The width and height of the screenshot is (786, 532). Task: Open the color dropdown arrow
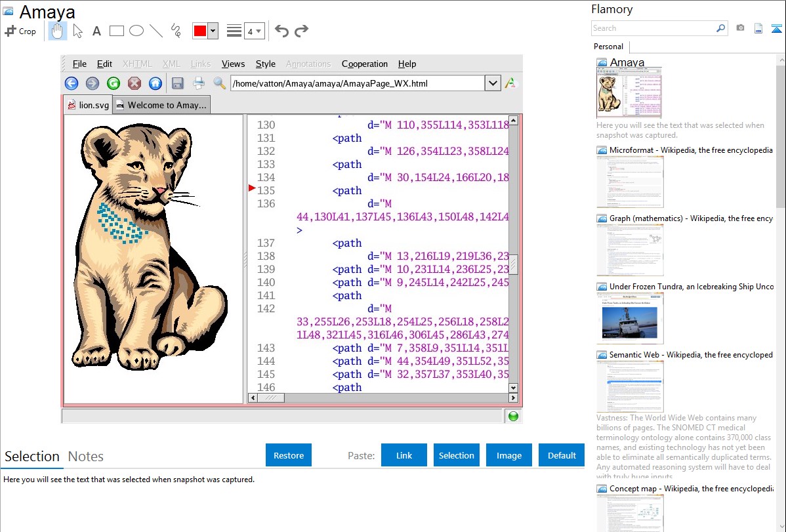(213, 31)
